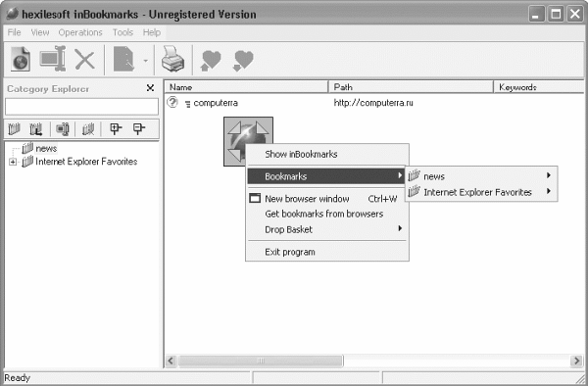Click the globe document new bookmark toolbar icon
The width and height of the screenshot is (588, 386).
click(x=21, y=59)
